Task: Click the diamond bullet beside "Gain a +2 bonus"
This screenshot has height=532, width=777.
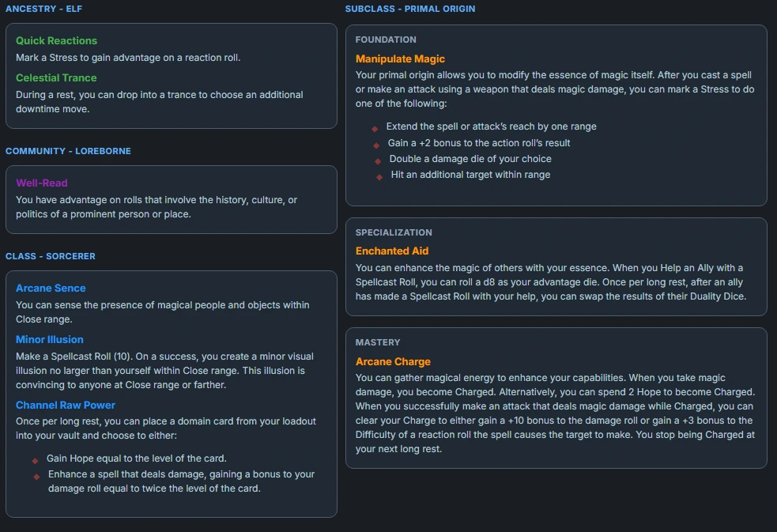Action: (377, 145)
